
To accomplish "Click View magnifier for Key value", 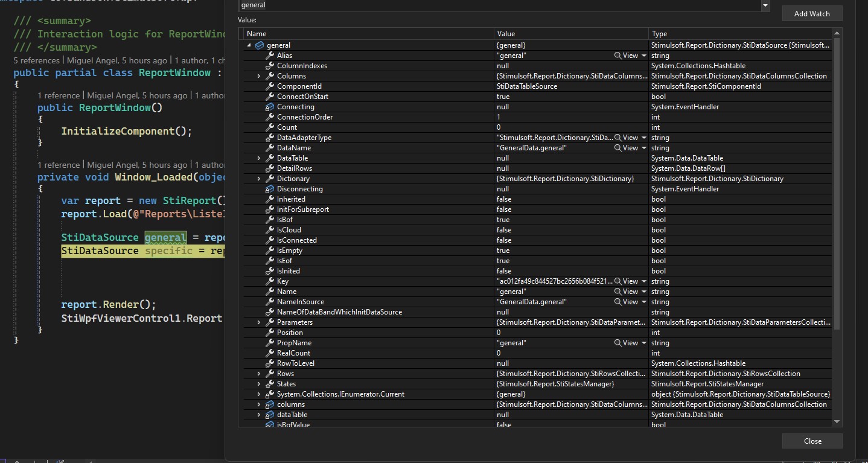I will 618,281.
